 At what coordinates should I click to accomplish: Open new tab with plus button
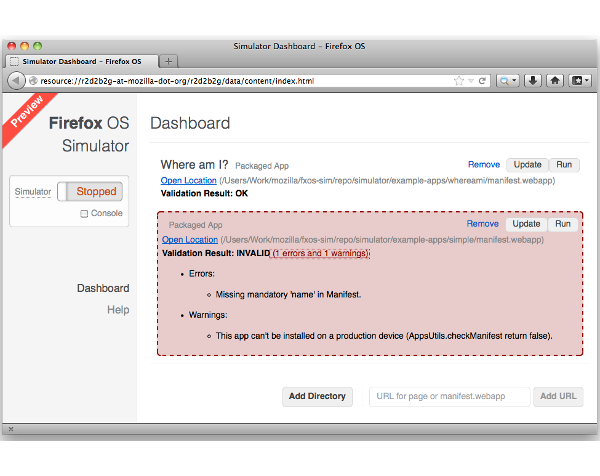click(x=169, y=61)
